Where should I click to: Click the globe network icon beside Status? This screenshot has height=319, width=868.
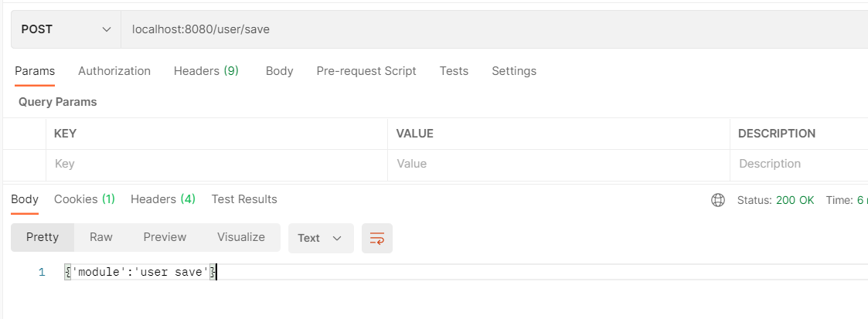pos(717,200)
